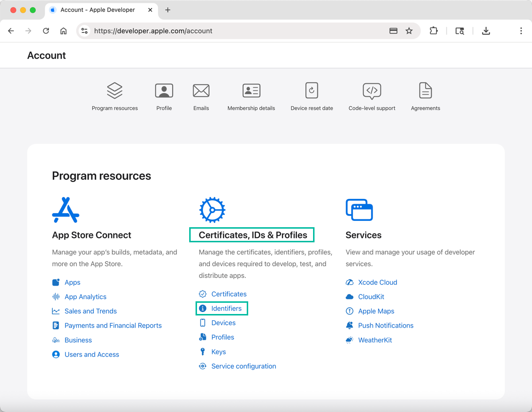Viewport: 532px width, 412px height.
Task: Click the Services heading
Action: tap(363, 235)
